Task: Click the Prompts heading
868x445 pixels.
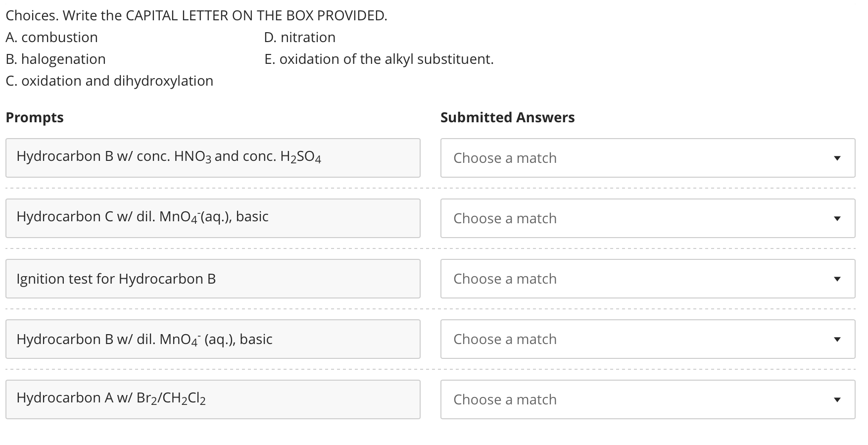Action: [x=34, y=117]
